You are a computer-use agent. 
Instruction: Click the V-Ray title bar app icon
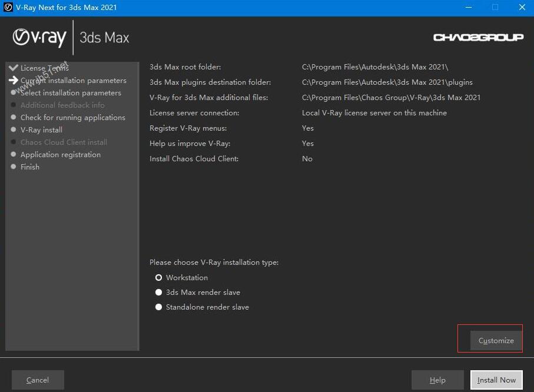8,7
